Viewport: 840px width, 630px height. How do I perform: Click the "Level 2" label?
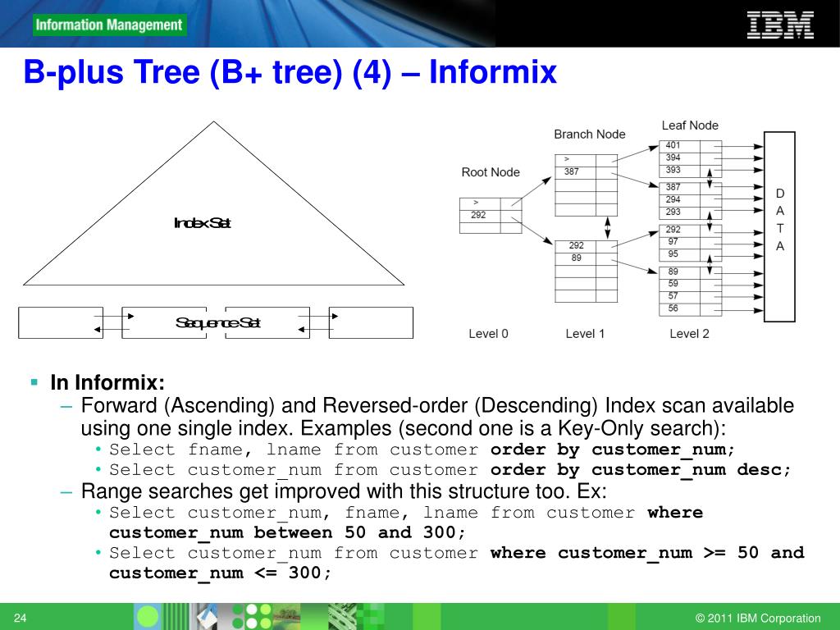689,334
